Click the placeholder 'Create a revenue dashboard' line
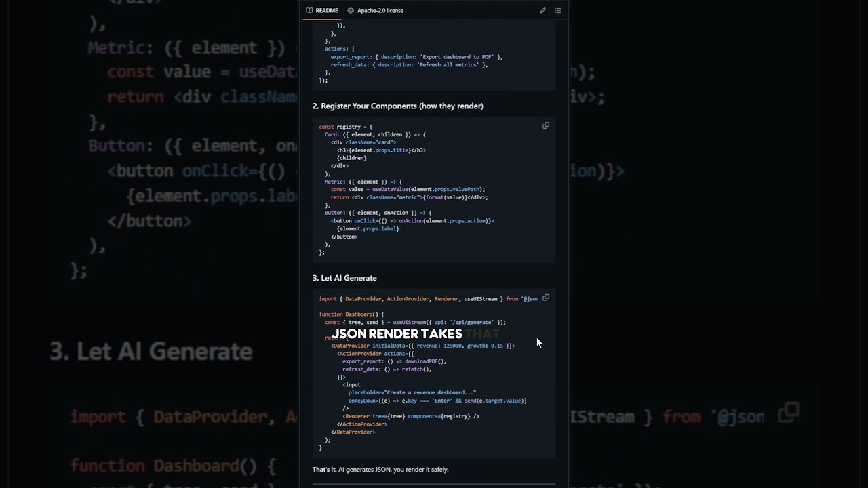The height and width of the screenshot is (488, 868). point(412,392)
